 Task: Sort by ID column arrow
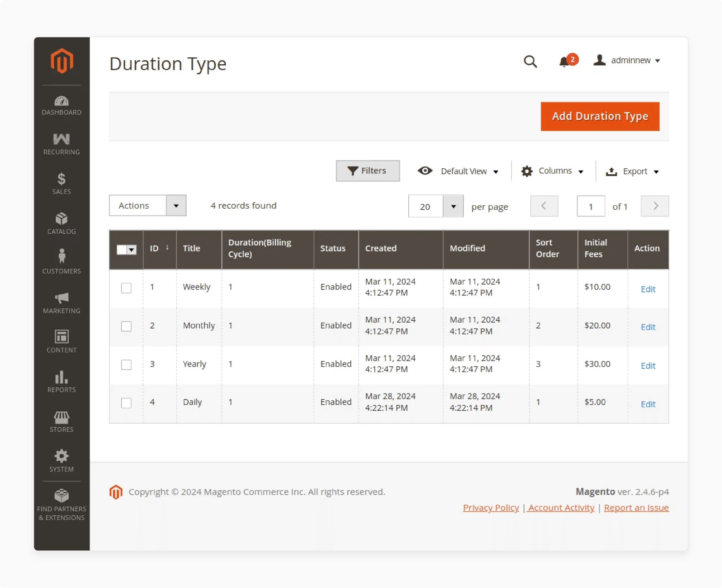[167, 248]
